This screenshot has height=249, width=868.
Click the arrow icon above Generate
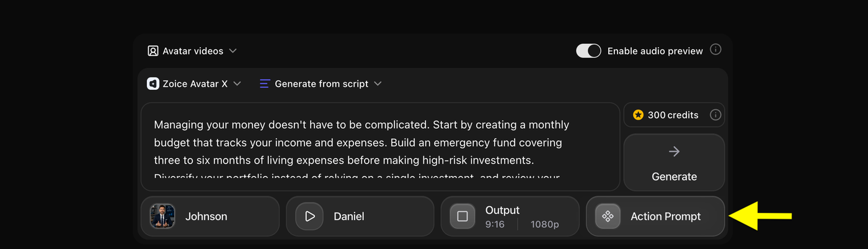pyautogui.click(x=675, y=152)
